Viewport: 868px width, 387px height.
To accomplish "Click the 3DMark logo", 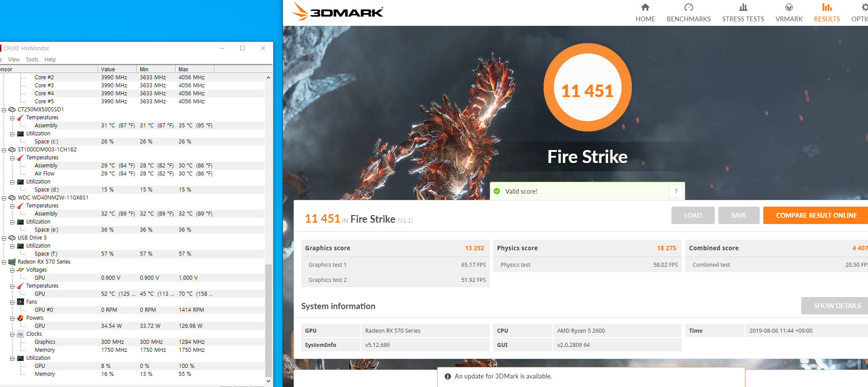I will 337,12.
